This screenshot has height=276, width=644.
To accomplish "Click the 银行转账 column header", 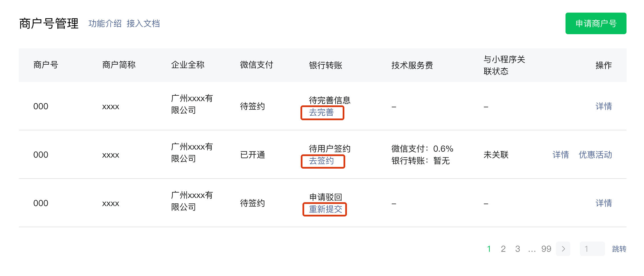I will pyautogui.click(x=325, y=65).
